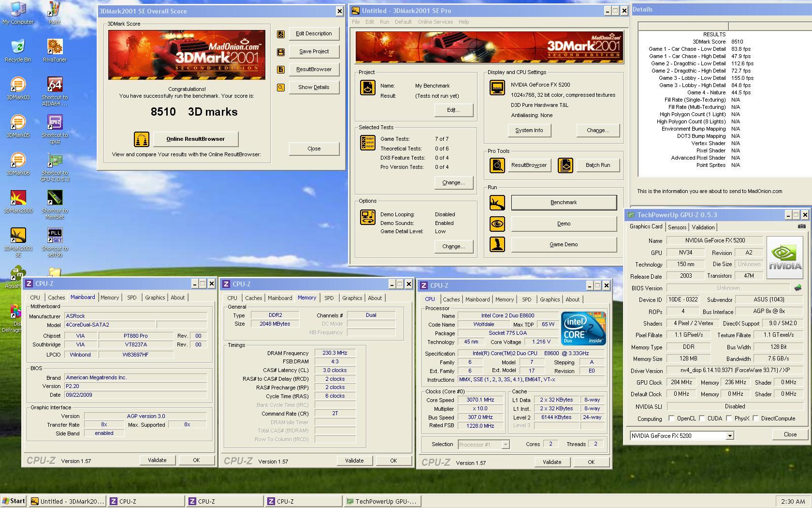Click the Online ResultBrowser button
The image size is (812, 508).
[x=195, y=139]
